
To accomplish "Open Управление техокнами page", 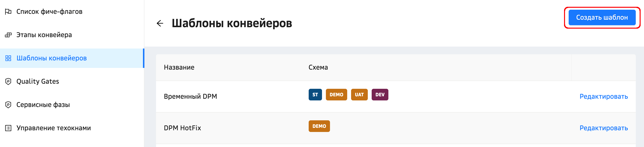I will pyautogui.click(x=54, y=128).
